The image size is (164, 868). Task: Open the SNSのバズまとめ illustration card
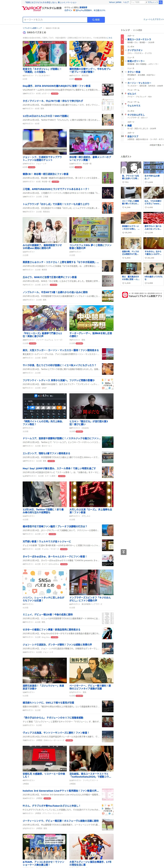pos(44,582)
